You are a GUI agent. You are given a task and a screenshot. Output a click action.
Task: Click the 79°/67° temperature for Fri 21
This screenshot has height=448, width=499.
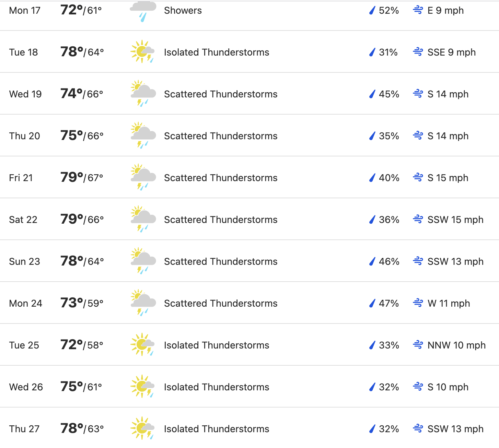[x=82, y=177]
